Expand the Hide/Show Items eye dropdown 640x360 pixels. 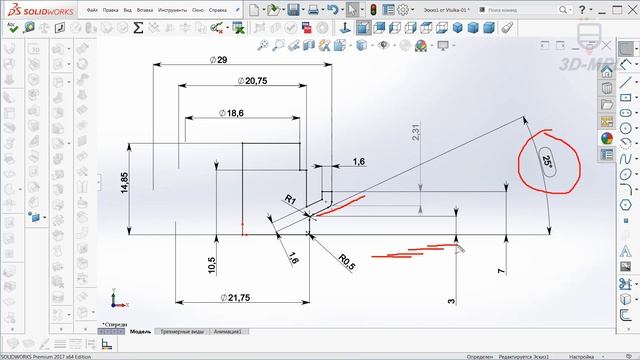coord(394,45)
